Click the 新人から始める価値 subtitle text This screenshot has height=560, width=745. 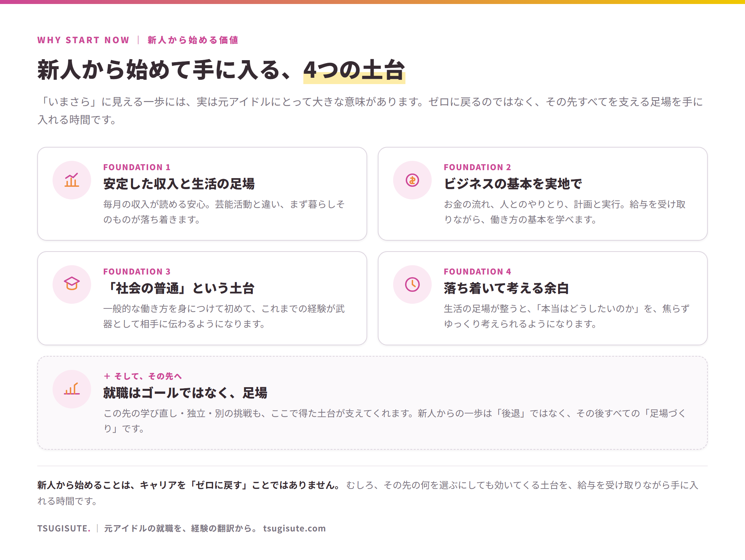(193, 40)
